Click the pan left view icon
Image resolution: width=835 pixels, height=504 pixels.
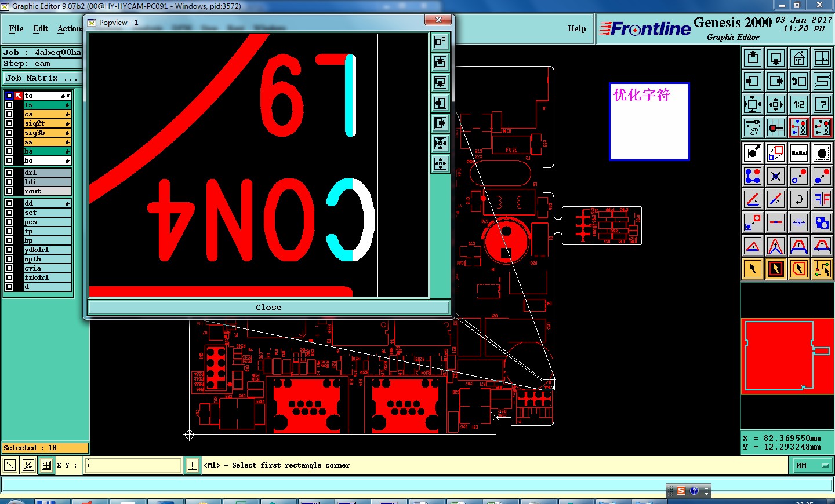pyautogui.click(x=753, y=81)
